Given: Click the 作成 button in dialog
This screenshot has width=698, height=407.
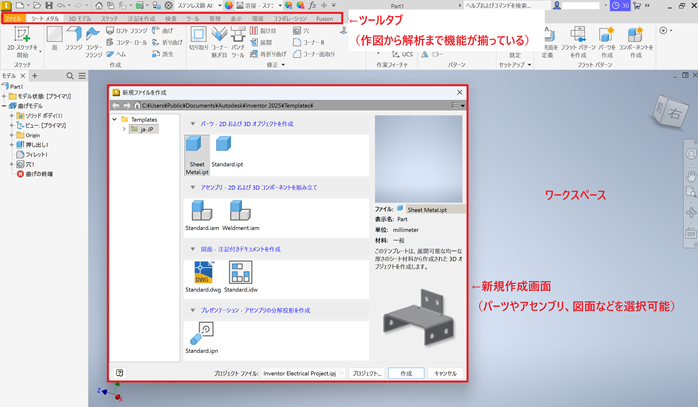Looking at the screenshot, I should (x=406, y=373).
